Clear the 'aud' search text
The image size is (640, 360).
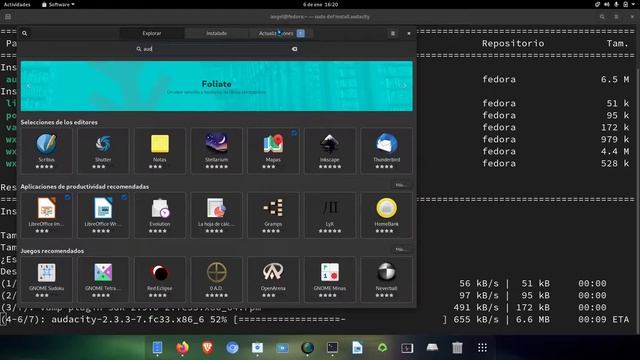(x=294, y=49)
